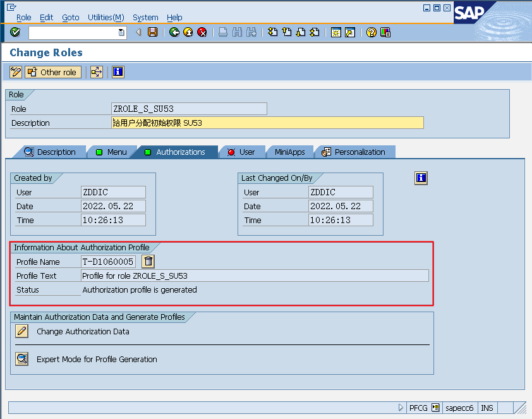Click the Created by Date field

pyautogui.click(x=113, y=206)
